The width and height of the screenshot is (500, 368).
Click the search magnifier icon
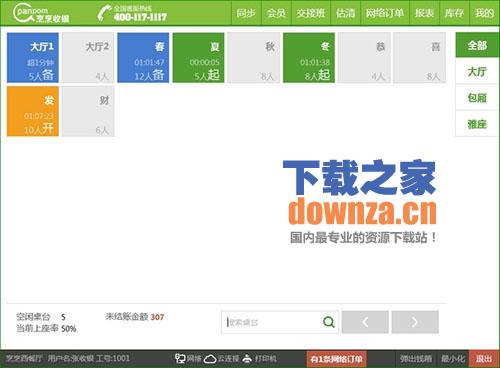328,322
